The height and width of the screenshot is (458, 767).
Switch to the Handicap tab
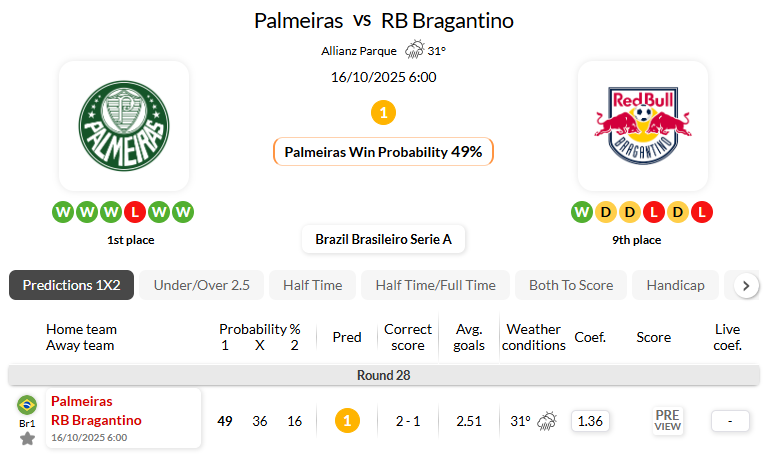(675, 285)
